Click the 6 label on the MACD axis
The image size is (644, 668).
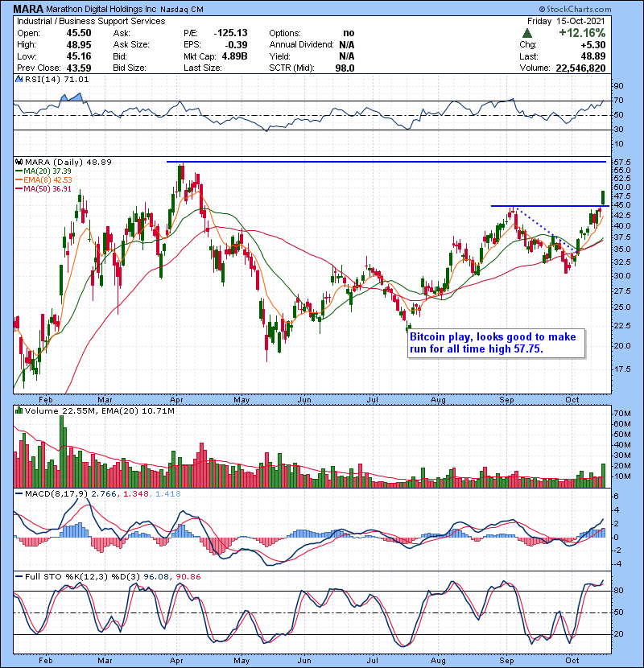[616, 497]
